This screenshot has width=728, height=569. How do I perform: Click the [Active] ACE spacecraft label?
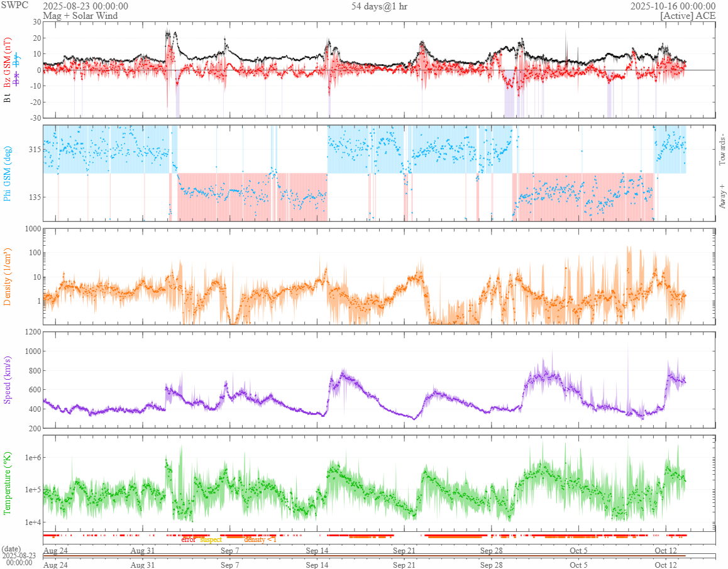tap(688, 15)
